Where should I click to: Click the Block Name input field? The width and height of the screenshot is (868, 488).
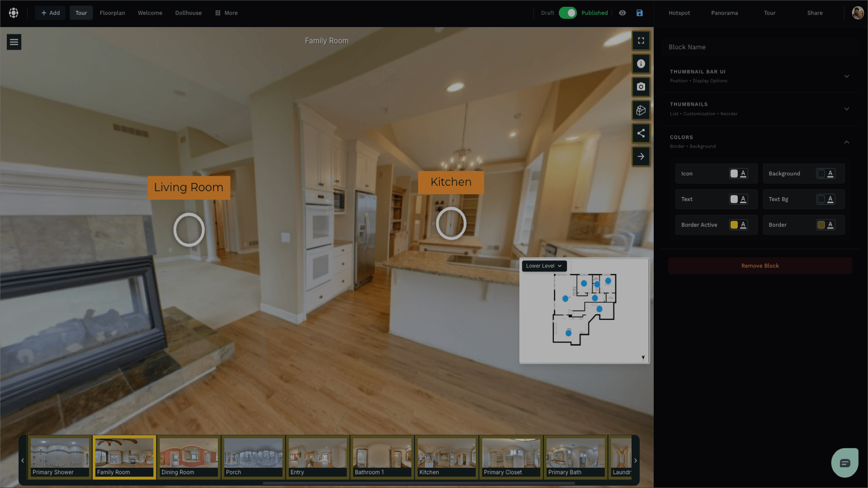[x=760, y=47]
